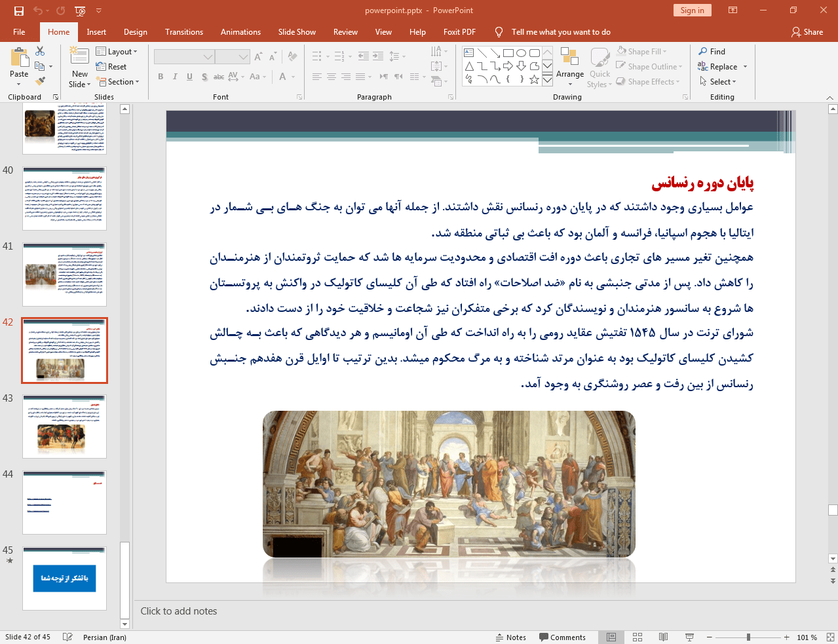Switch to the Design tab
Viewport: 838px width, 644px height.
click(136, 31)
